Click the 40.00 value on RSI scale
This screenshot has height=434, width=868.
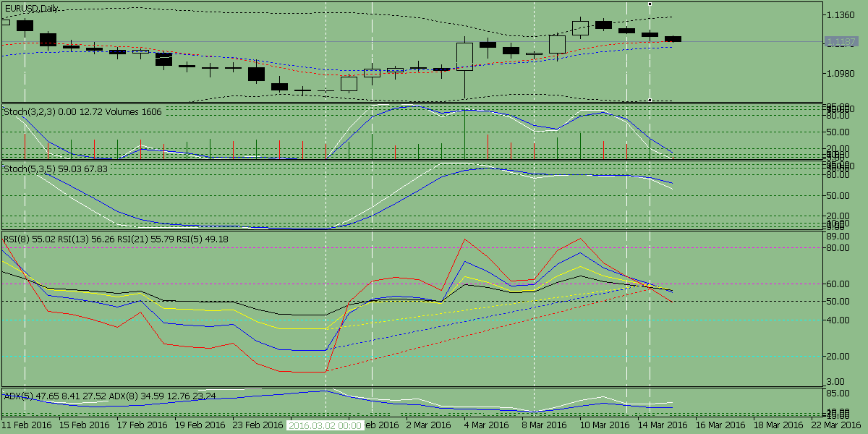[x=839, y=320]
